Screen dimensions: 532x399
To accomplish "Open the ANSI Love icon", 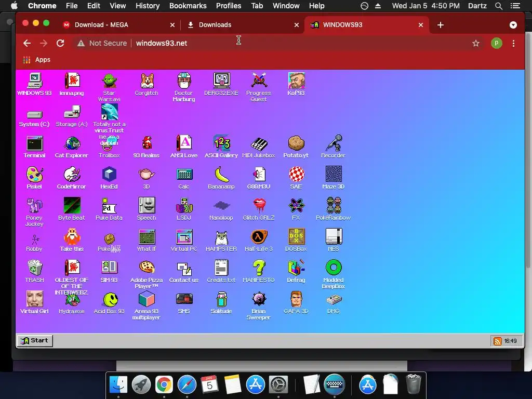I will pyautogui.click(x=183, y=147).
